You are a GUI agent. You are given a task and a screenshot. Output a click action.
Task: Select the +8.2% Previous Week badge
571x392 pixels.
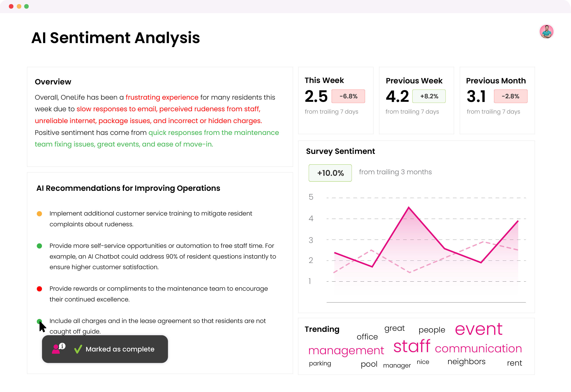pyautogui.click(x=429, y=96)
